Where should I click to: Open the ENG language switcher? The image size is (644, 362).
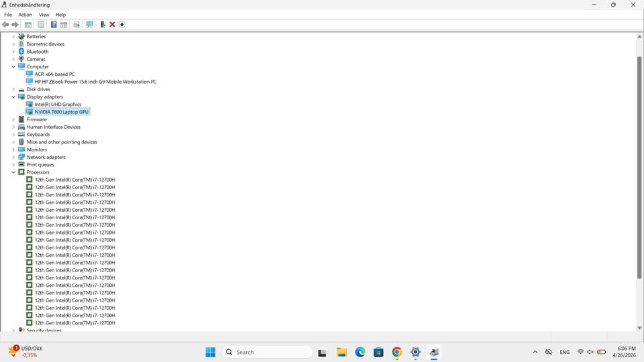(x=565, y=352)
